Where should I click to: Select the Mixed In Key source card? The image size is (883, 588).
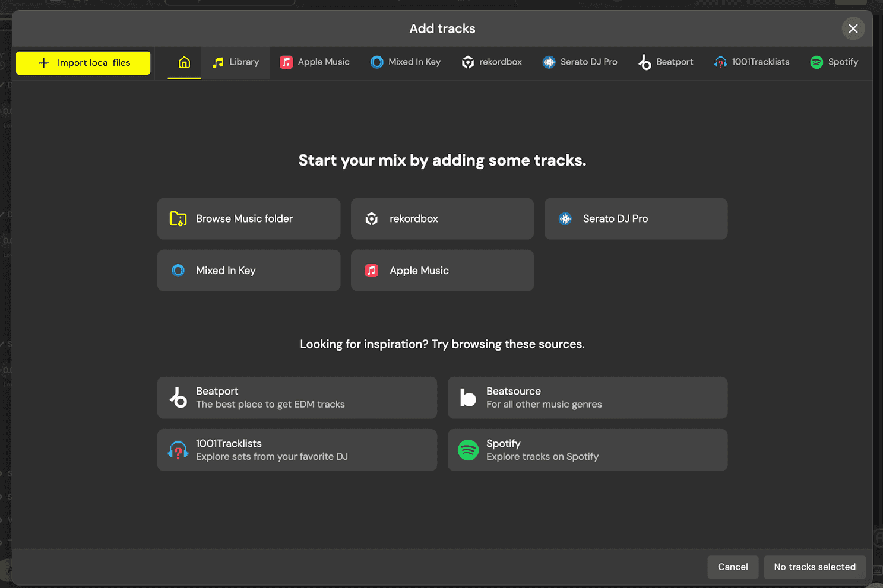click(249, 271)
